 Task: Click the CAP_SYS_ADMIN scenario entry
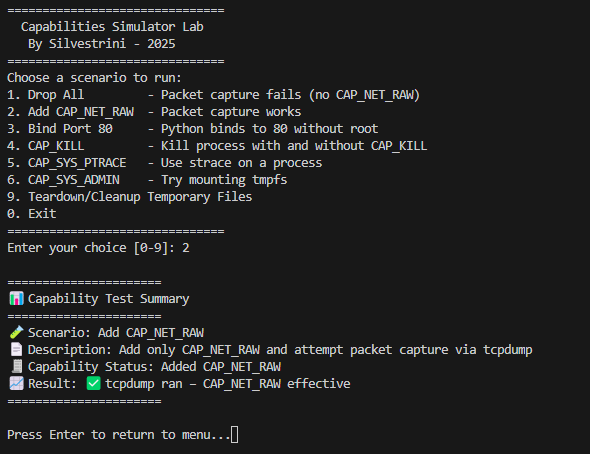(147, 180)
